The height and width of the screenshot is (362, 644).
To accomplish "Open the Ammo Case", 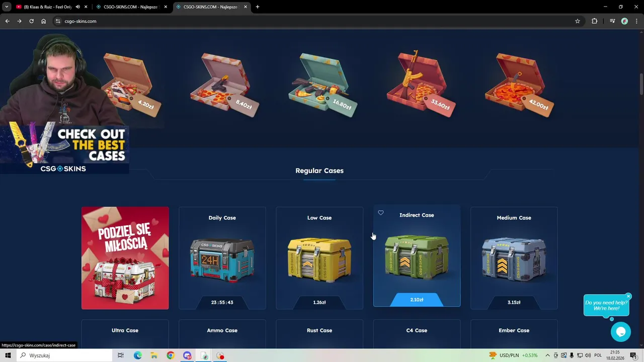I will (x=222, y=334).
